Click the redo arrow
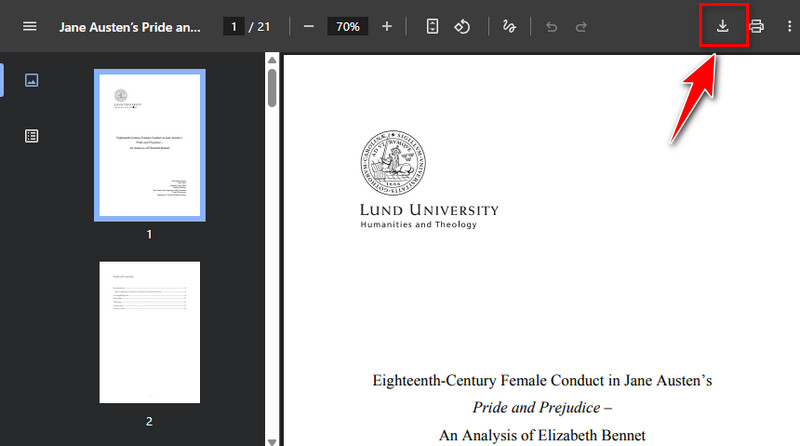Viewport: 800px width, 446px height. (x=581, y=27)
